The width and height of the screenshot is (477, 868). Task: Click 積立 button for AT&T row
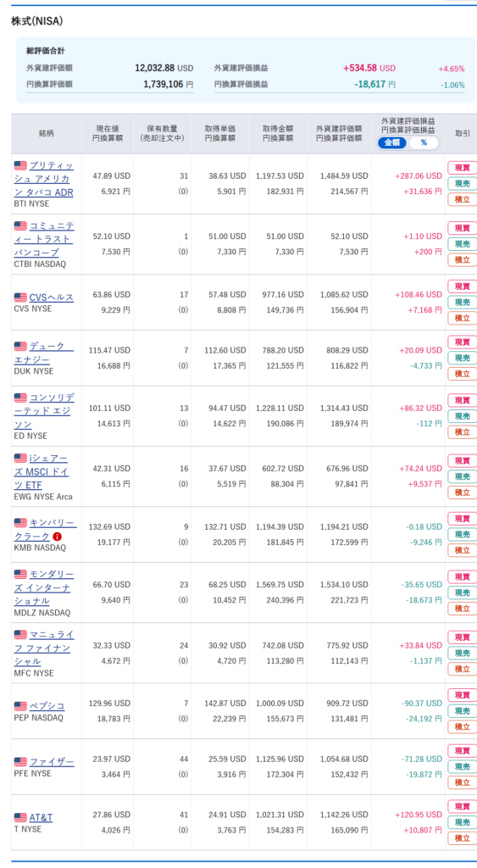pos(462,838)
